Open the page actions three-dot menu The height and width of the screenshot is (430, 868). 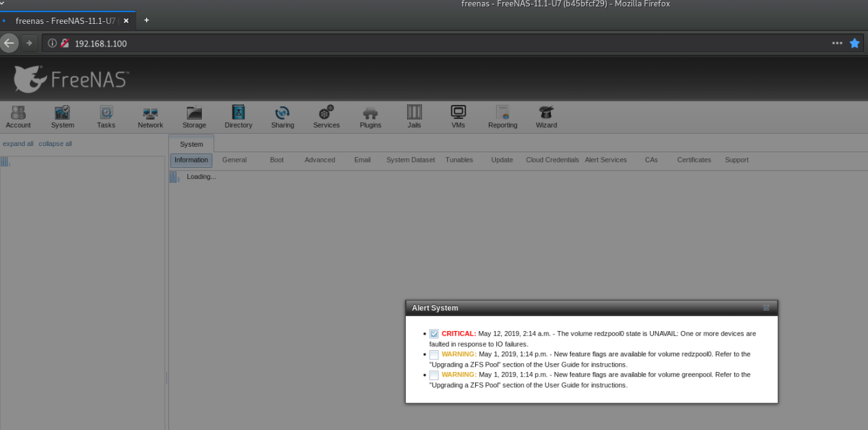[x=837, y=43]
